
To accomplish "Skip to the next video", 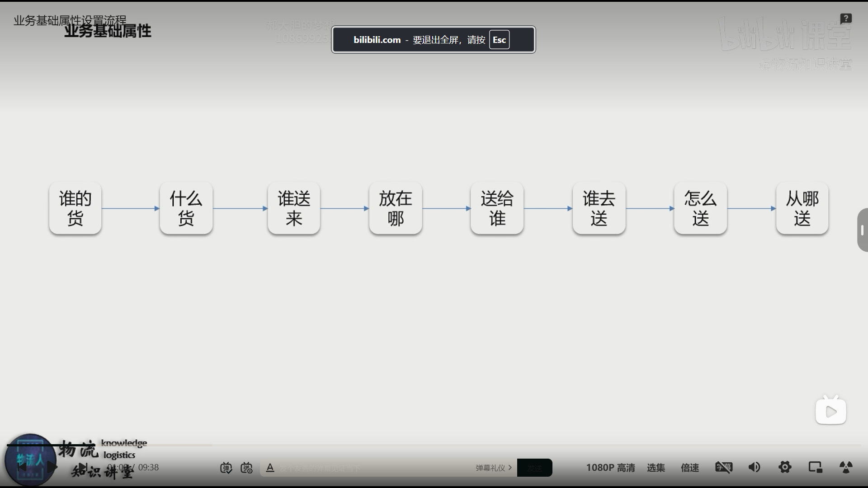I will point(83,467).
